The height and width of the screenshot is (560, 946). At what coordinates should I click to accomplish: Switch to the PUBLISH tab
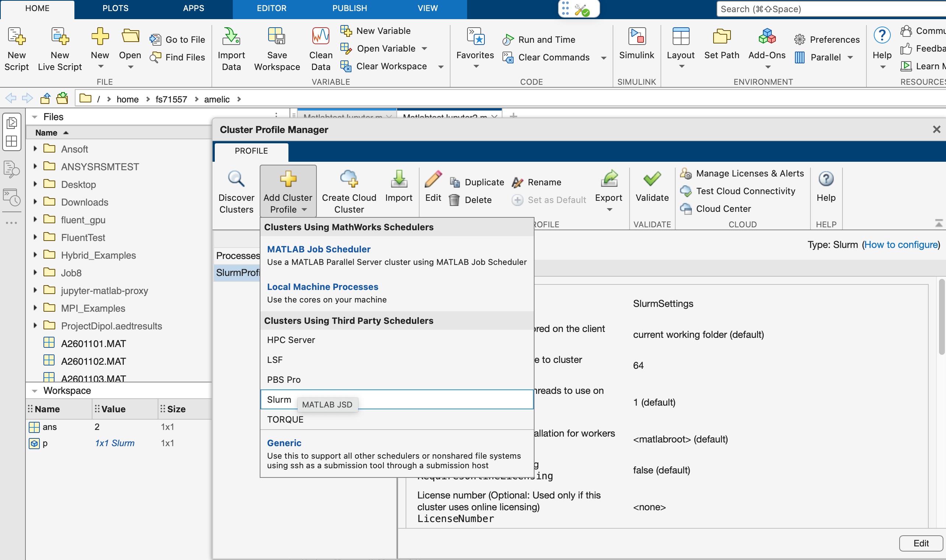(x=350, y=8)
